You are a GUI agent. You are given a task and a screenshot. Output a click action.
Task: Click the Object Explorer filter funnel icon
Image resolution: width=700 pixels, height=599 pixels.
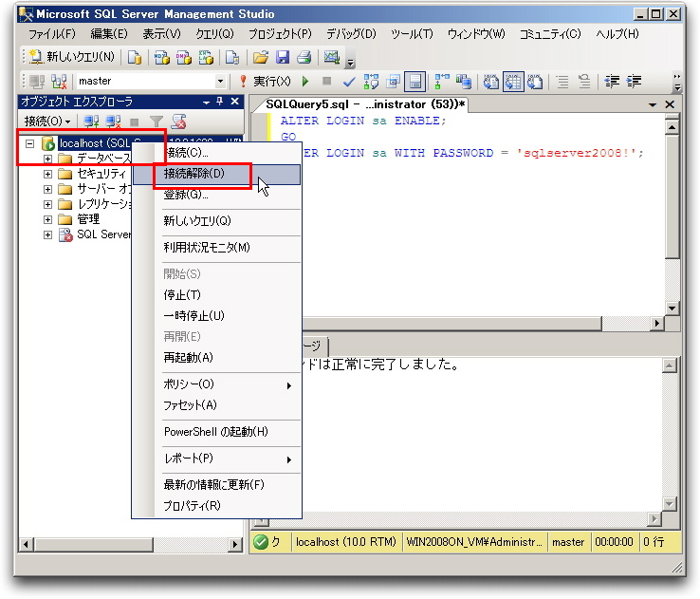click(x=157, y=122)
